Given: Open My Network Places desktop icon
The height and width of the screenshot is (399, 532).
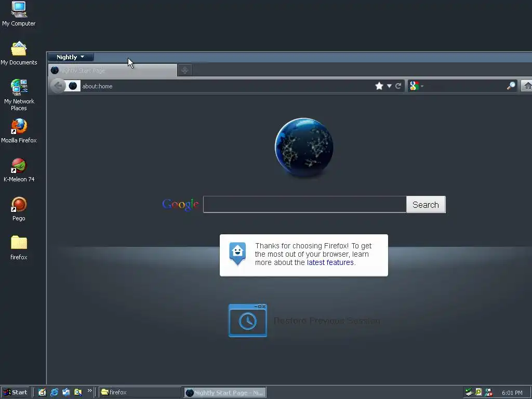Looking at the screenshot, I should pyautogui.click(x=19, y=95).
